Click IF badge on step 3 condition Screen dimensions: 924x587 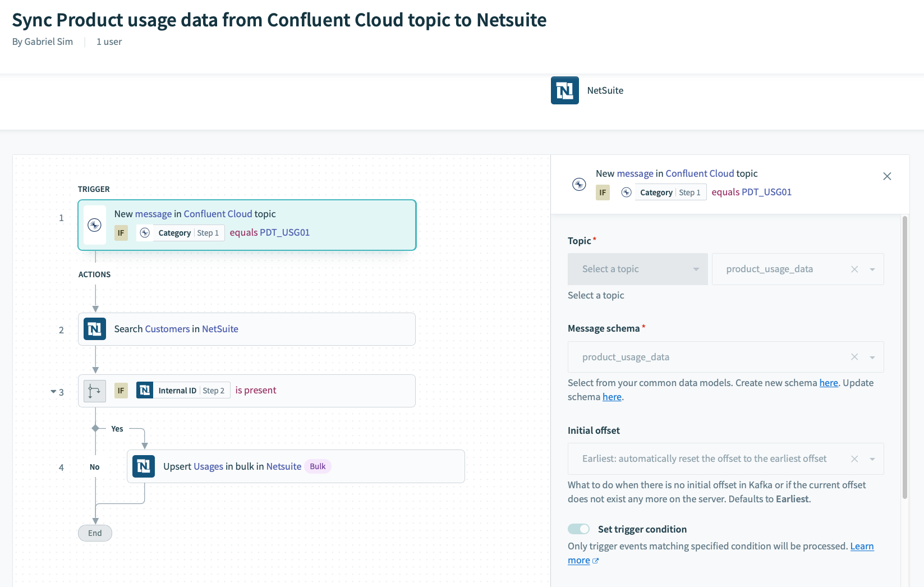[121, 391]
